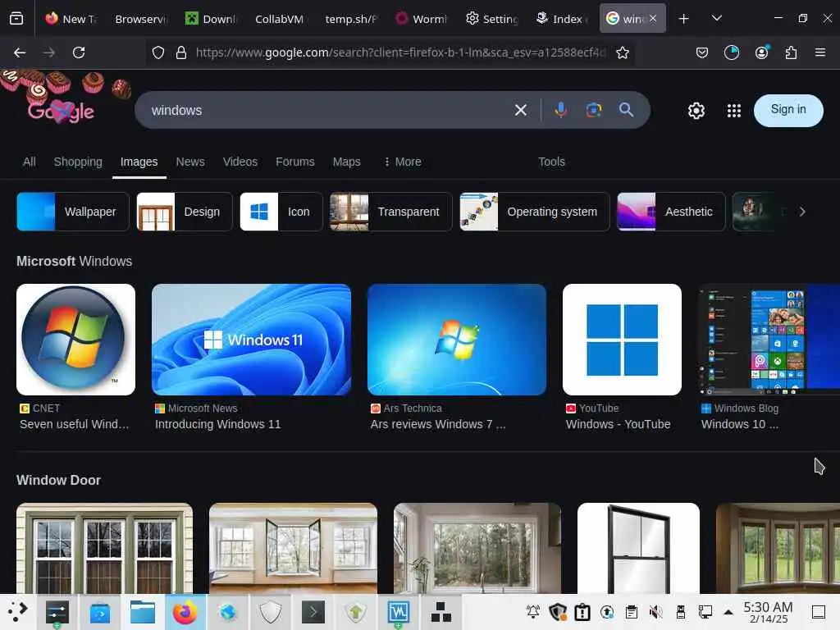The image size is (840, 630).
Task: Open the clock showing 5:30 AM
Action: (x=768, y=612)
